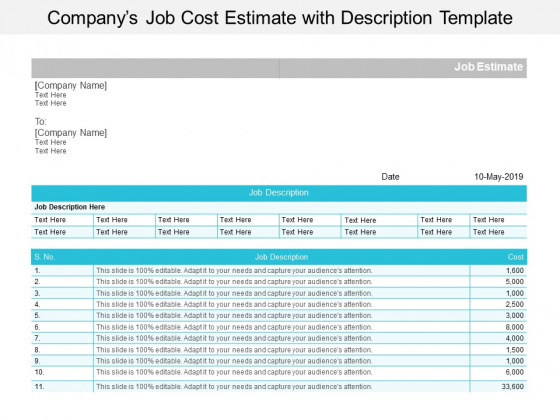Click the 'Date' label

(x=390, y=177)
